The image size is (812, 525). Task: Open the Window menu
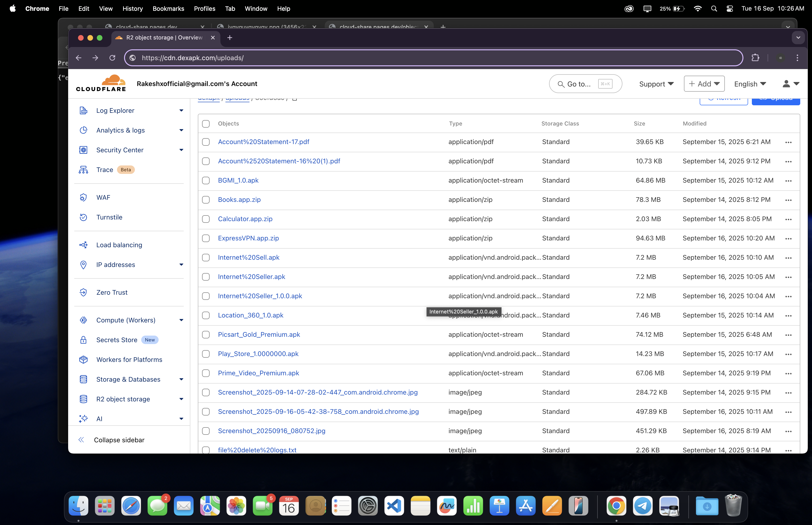point(256,8)
